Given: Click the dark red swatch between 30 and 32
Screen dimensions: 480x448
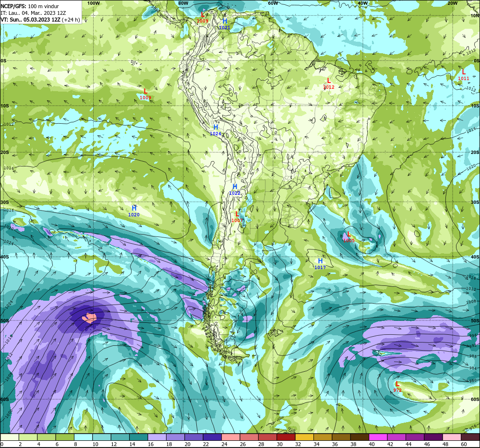Looking at the screenshot, I should (286, 437).
